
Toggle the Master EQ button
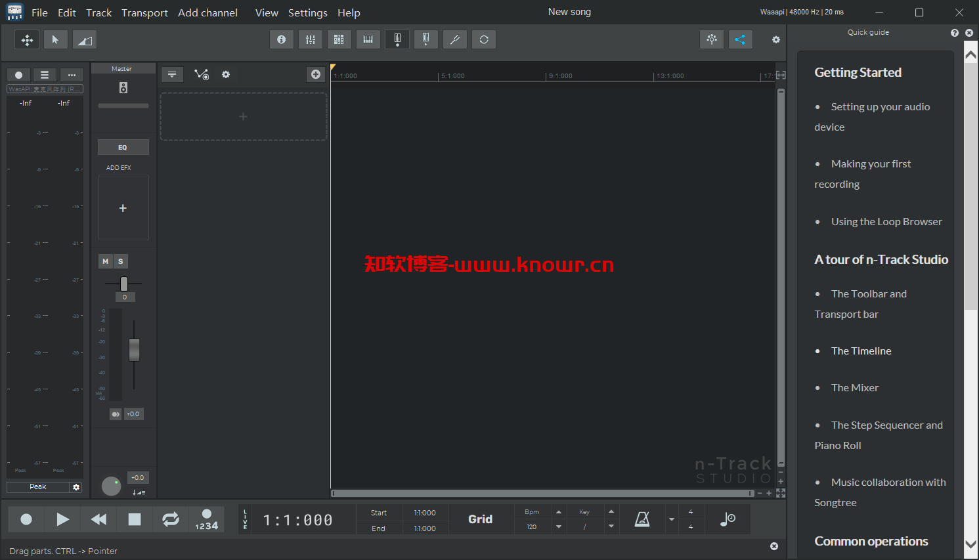pyautogui.click(x=123, y=148)
